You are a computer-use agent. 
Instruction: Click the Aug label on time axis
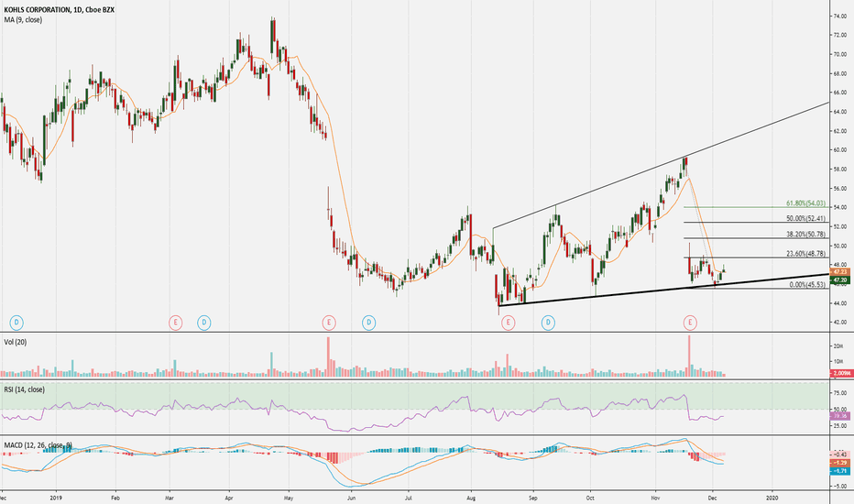(x=471, y=498)
